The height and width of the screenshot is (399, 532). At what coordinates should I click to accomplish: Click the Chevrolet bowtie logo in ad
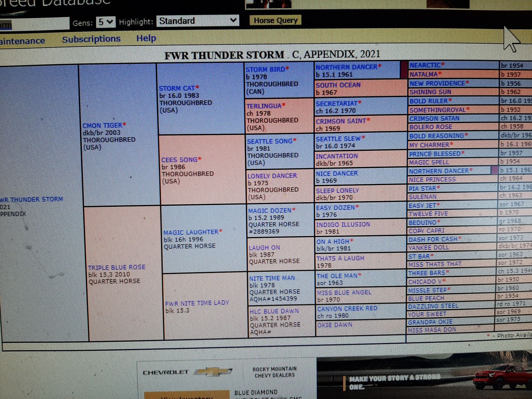(213, 371)
